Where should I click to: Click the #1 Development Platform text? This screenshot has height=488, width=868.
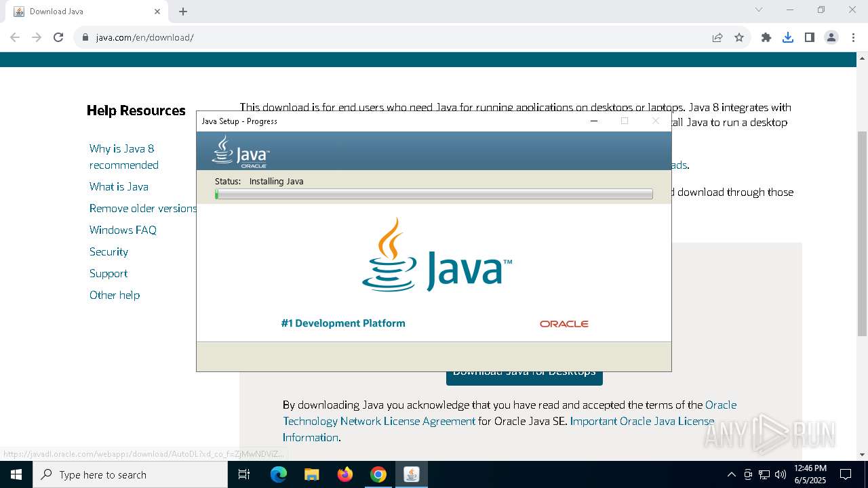(343, 323)
